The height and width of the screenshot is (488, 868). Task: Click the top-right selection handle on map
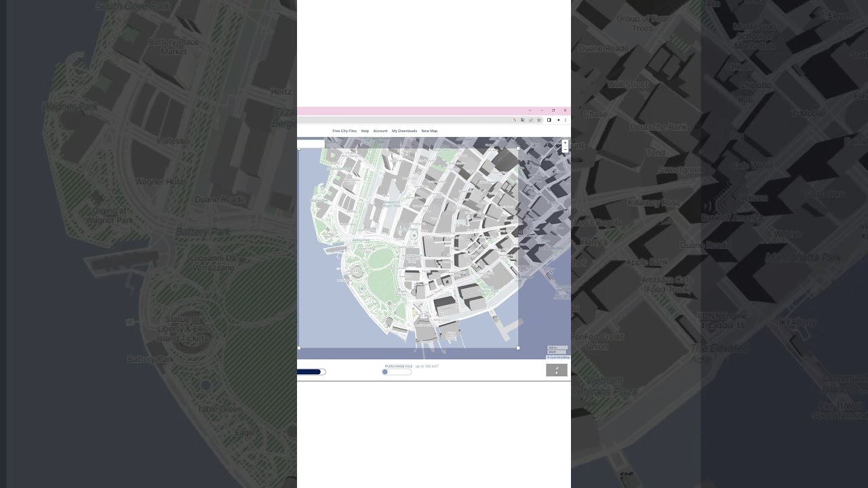(x=518, y=148)
